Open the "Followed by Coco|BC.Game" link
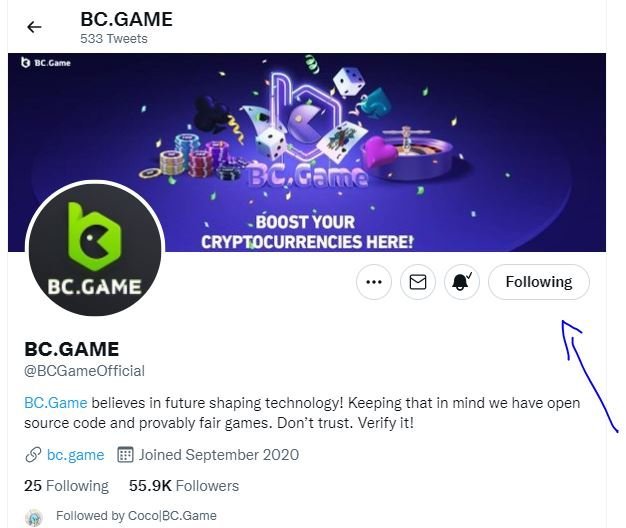626x528 pixels. tap(136, 517)
